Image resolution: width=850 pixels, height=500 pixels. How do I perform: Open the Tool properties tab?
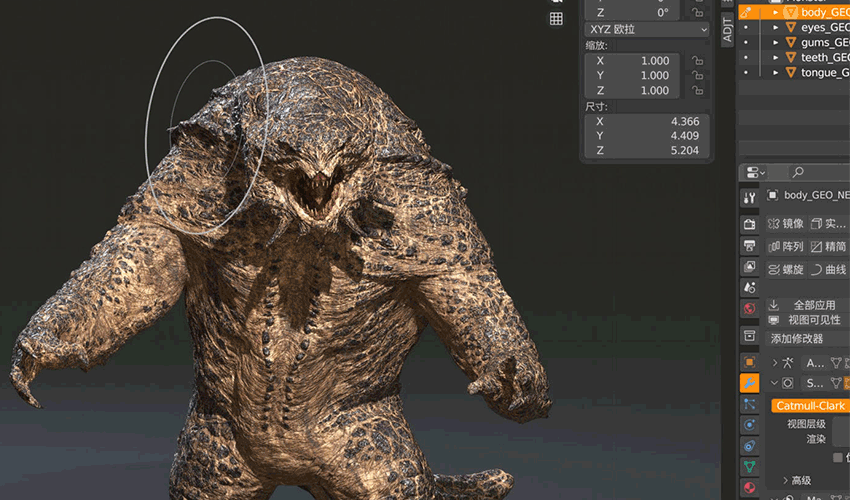click(x=750, y=198)
